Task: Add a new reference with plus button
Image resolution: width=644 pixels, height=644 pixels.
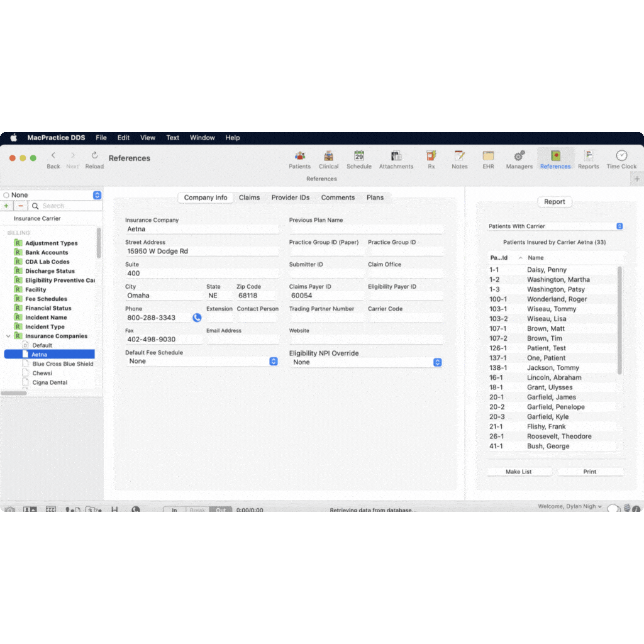Action: click(x=6, y=206)
